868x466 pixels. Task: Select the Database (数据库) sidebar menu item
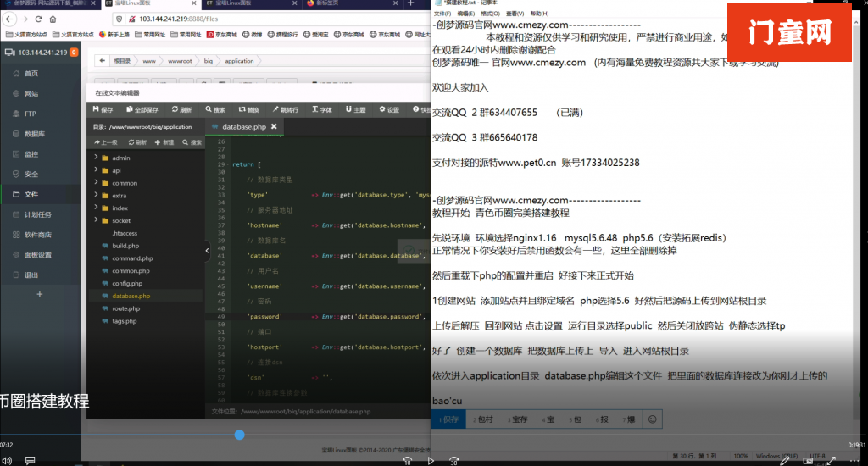coord(35,134)
